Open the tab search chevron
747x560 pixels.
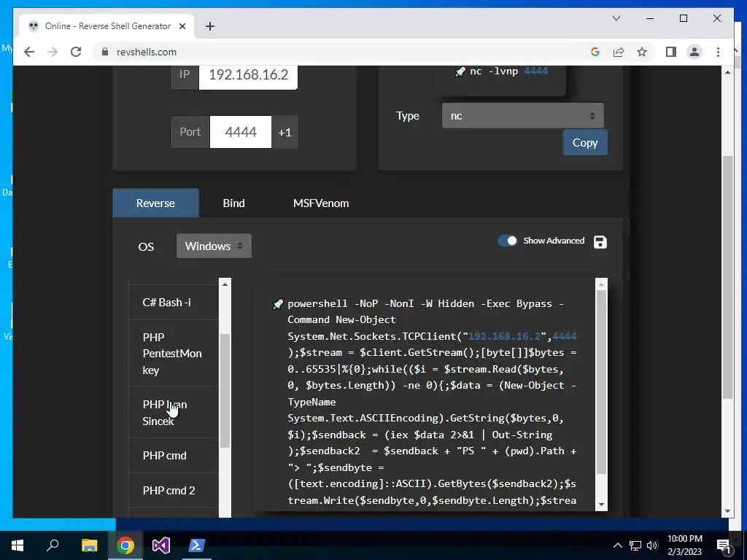[616, 18]
